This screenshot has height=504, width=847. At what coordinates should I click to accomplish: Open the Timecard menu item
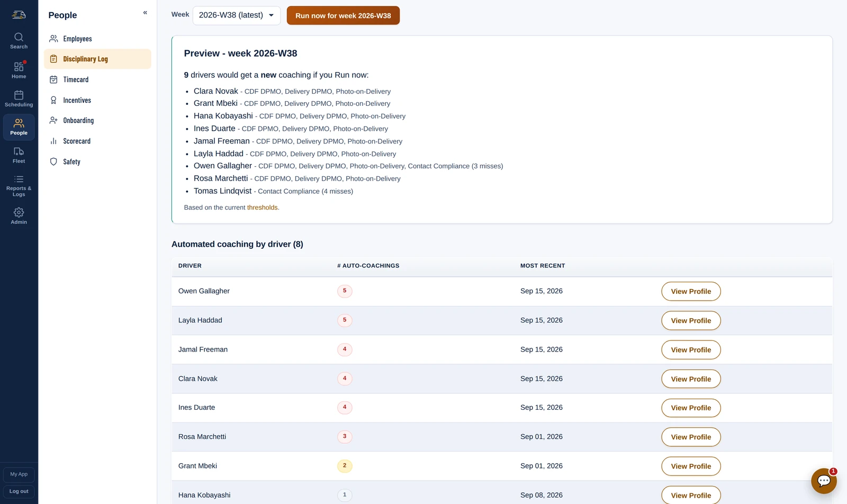coord(97,79)
